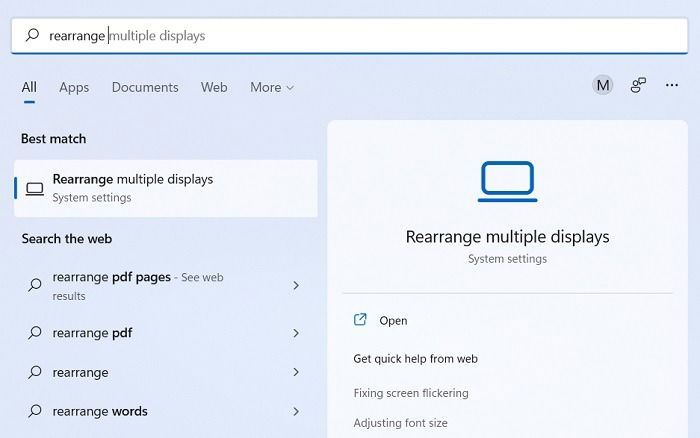This screenshot has width=700, height=438.
Task: Expand chevron for rearrange words
Action: tap(296, 411)
